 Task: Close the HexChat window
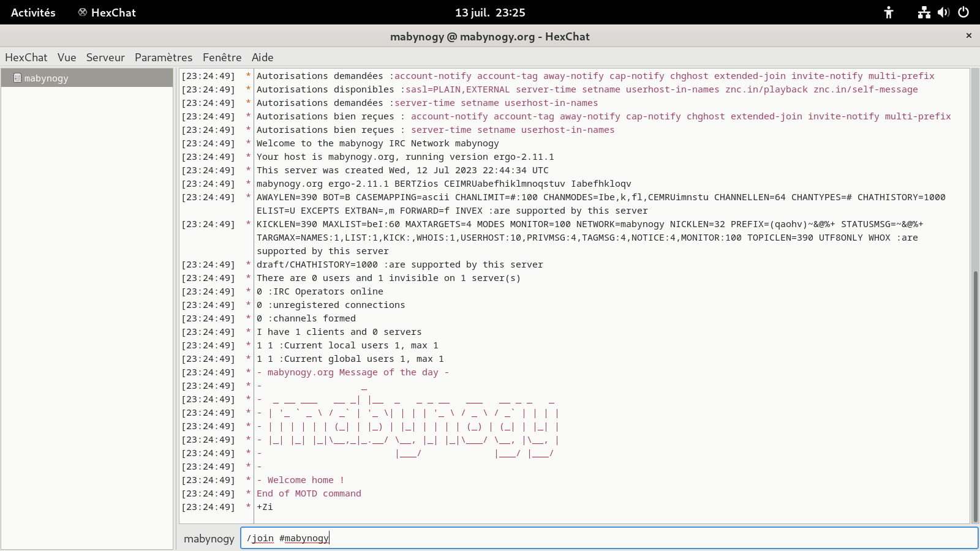(969, 36)
